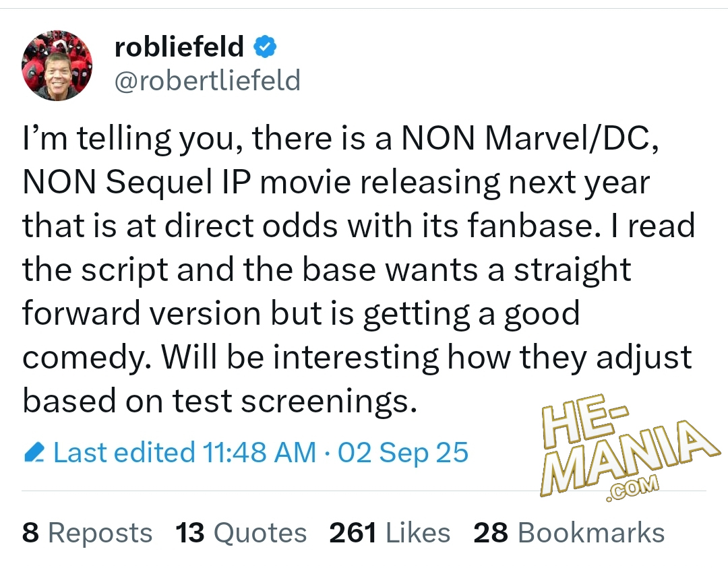The image size is (728, 568).
Task: Click the edit pencil icon
Action: click(x=33, y=453)
